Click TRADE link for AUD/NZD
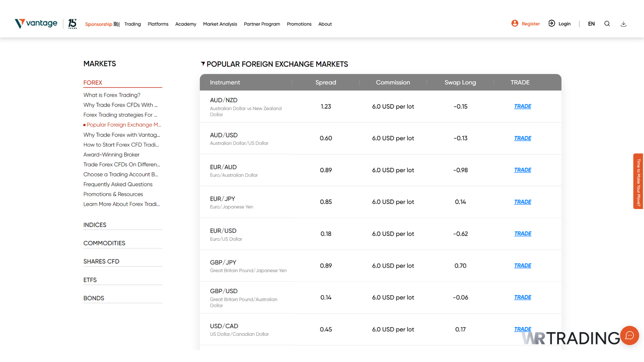Image resolution: width=644 pixels, height=362 pixels. [x=523, y=106]
